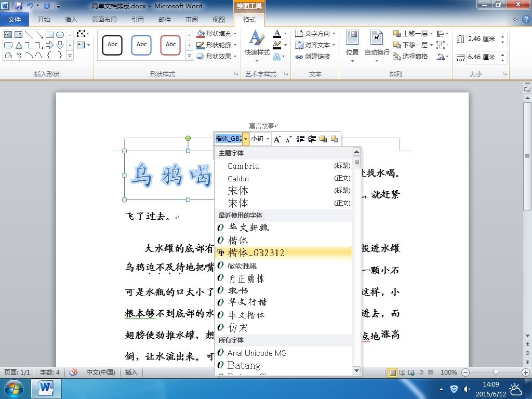This screenshot has width=532, height=399.
Task: Click the zoom slider handle in the status bar
Action: tap(496, 372)
